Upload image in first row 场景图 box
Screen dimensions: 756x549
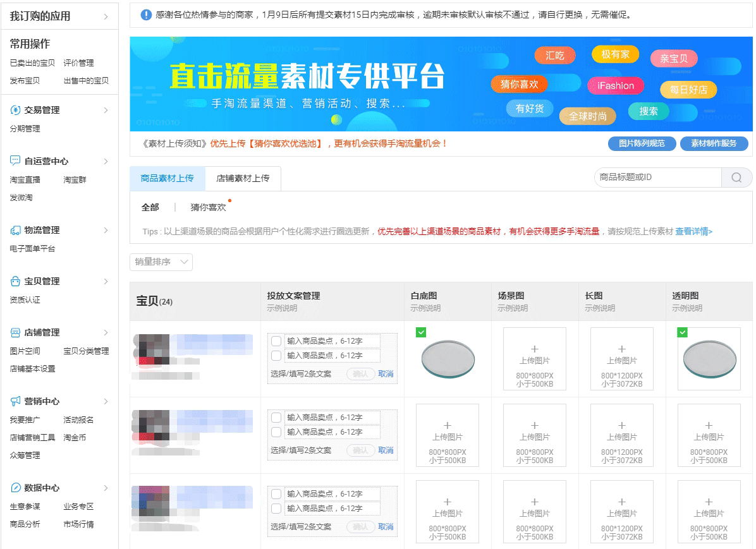[534, 358]
